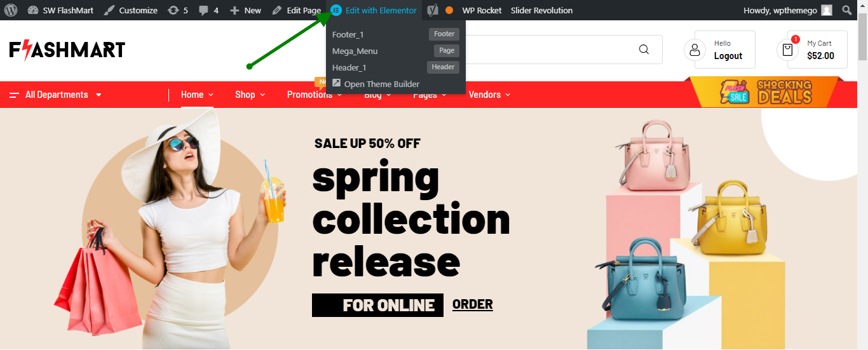
Task: Expand the All Departments dropdown
Action: pyautogui.click(x=56, y=95)
